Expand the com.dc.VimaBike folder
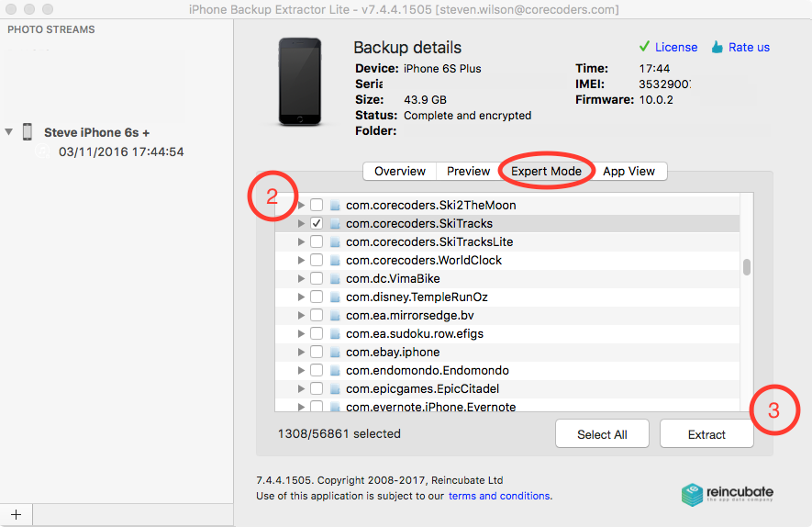 coord(301,279)
